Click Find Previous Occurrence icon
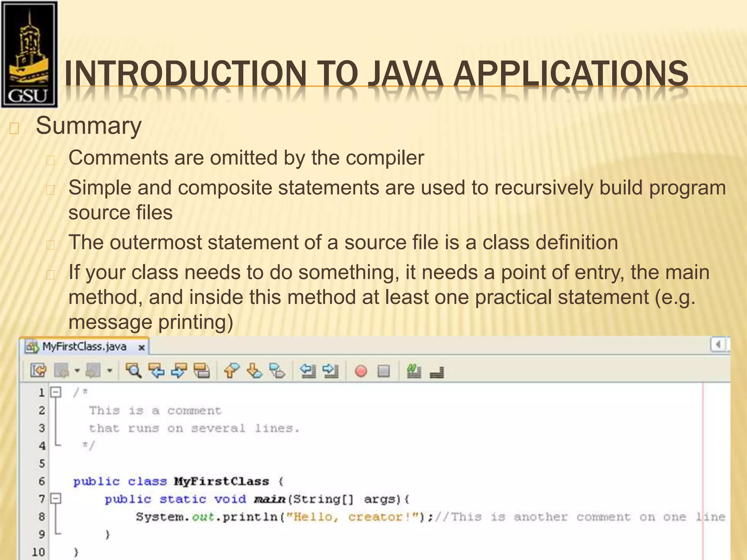Viewport: 747px width, 560px height. (x=156, y=371)
